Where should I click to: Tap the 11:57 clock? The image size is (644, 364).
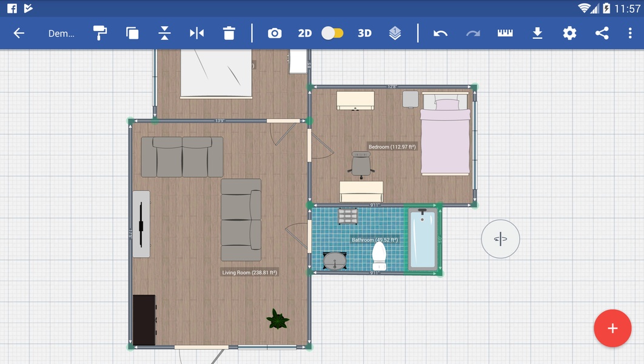tap(627, 8)
